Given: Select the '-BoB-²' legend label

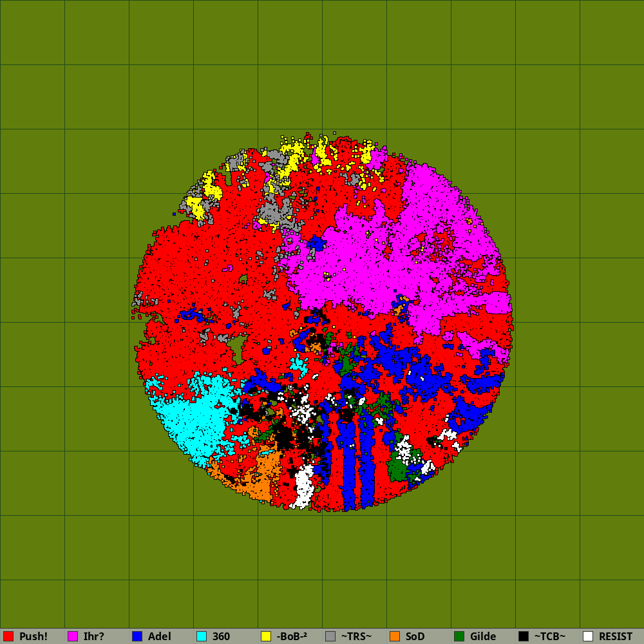Looking at the screenshot, I should click(292, 636).
